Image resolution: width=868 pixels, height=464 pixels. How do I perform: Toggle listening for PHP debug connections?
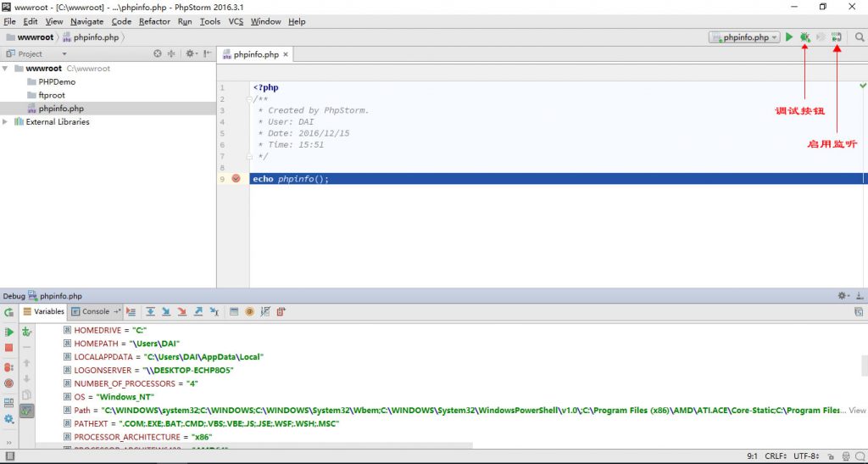pos(837,37)
